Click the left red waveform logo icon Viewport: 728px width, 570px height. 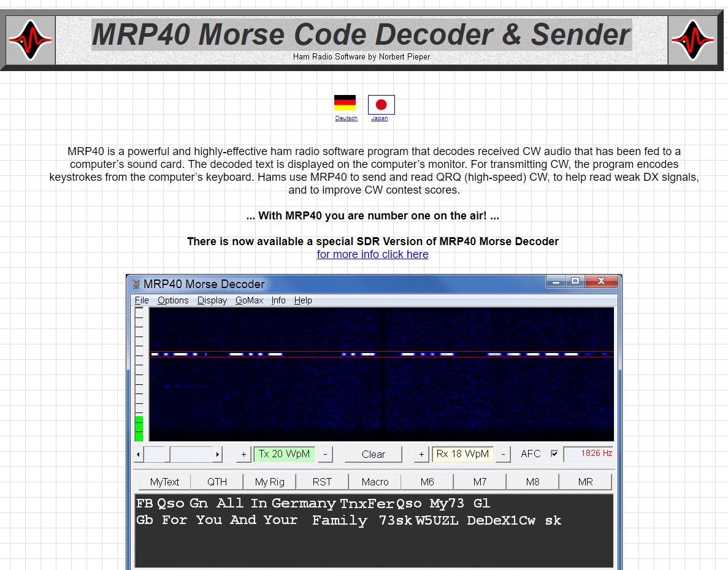click(30, 40)
